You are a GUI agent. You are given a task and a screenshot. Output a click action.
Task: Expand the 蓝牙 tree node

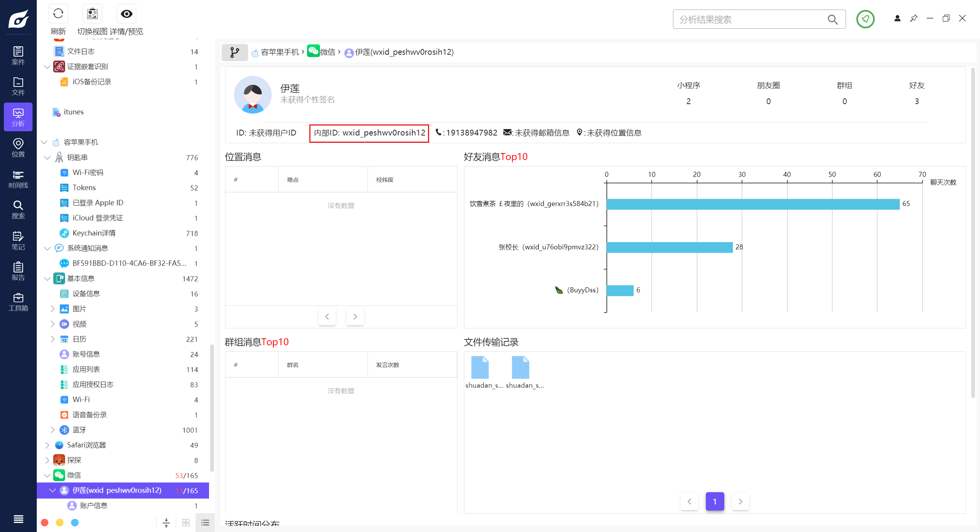click(52, 430)
